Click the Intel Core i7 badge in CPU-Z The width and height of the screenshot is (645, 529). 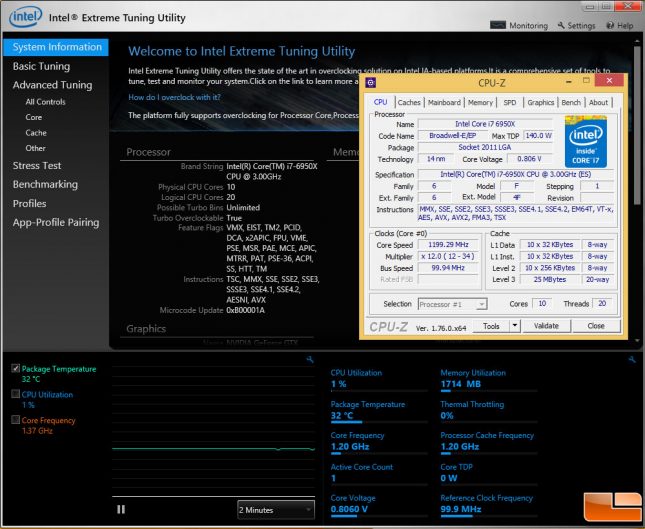pos(585,142)
